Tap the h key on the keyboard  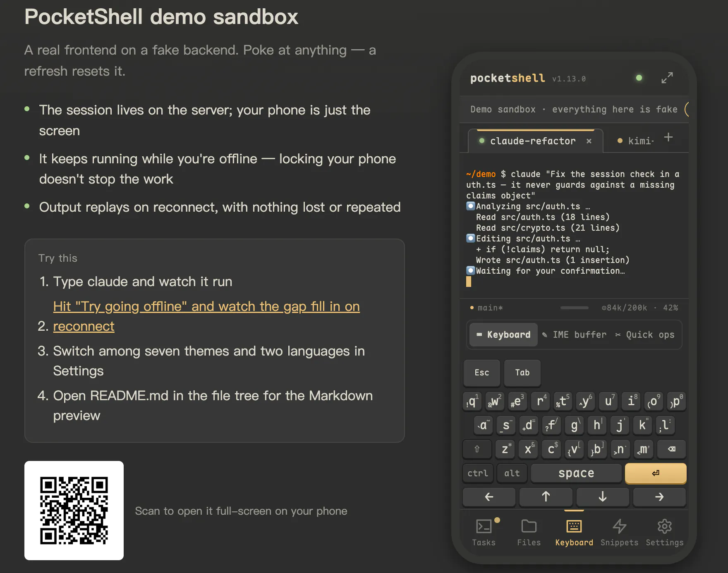pos(597,425)
